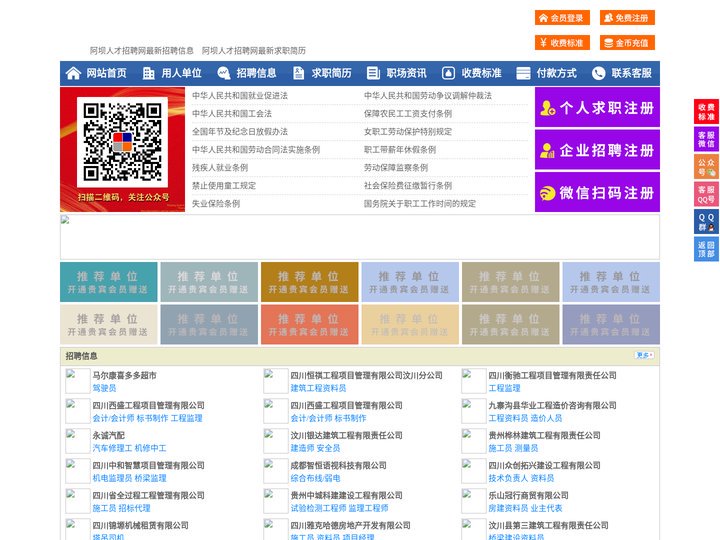This screenshot has width=720, height=540.
Task: Open 保障农民工工资支付条例 link
Action: [x=408, y=113]
